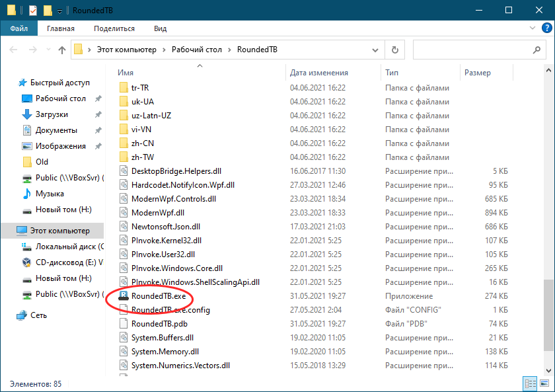Select the DesktopBridge.Helpers.dll file icon
555x392 pixels.
tap(124, 171)
